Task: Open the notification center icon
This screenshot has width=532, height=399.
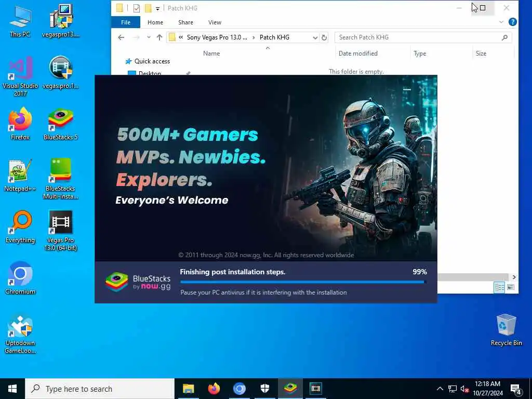Action: (x=516, y=389)
